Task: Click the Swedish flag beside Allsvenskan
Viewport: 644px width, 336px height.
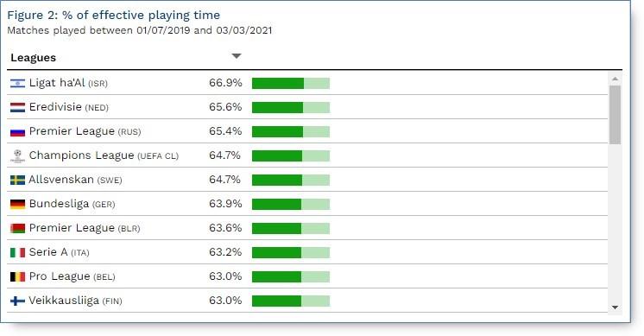Action: [17, 180]
